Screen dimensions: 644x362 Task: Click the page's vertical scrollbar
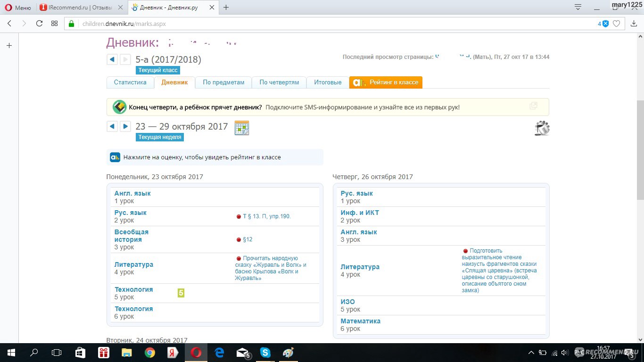(640, 150)
